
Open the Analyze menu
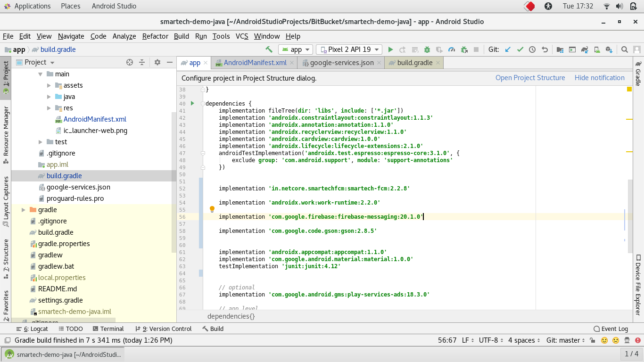[x=124, y=36]
